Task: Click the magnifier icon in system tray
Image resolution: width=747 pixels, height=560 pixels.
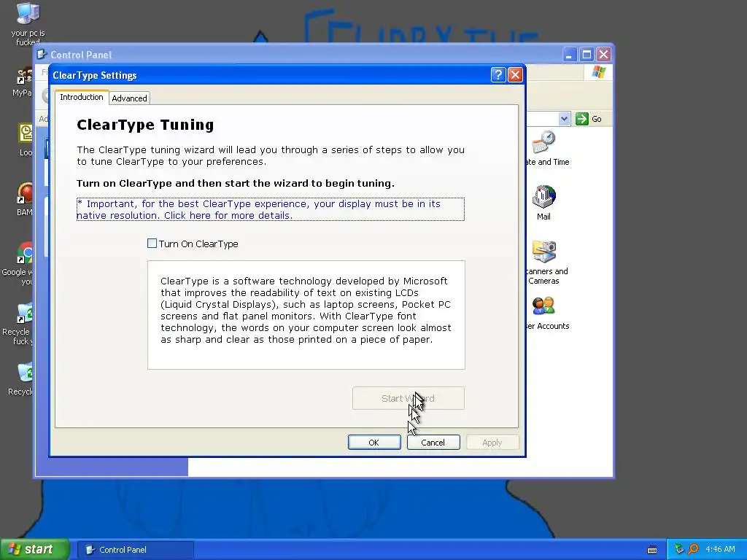Action: tap(694, 550)
